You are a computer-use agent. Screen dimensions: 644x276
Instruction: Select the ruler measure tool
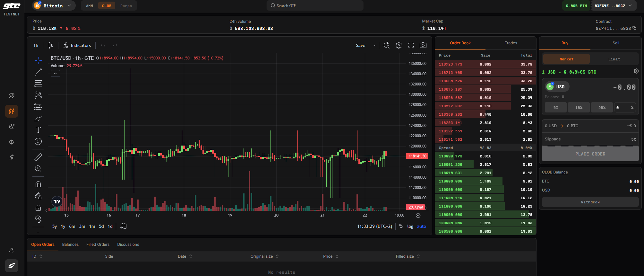[x=38, y=157]
